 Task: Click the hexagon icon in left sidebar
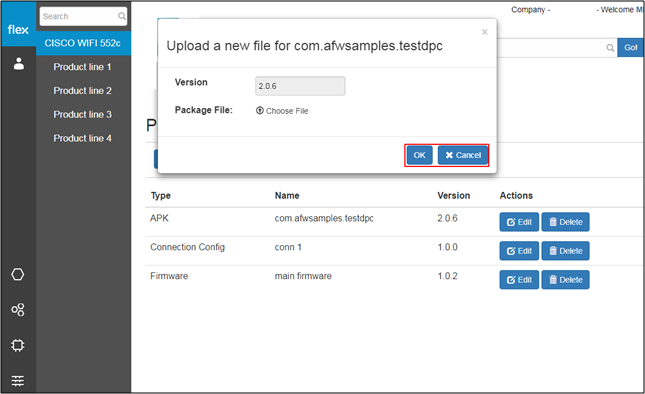tap(18, 274)
